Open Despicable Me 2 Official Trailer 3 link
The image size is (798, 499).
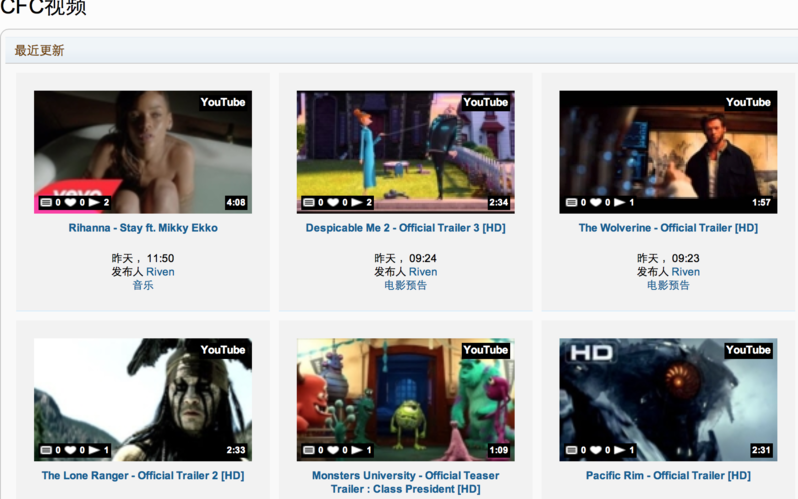(405, 228)
